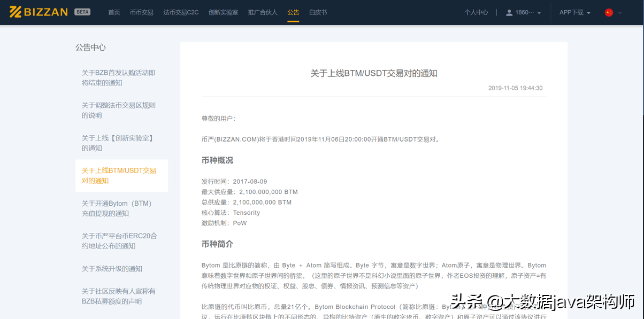Viewport: 644px width, 319px height.
Task: Click the 激励机制：PoW line
Action: click(224, 223)
